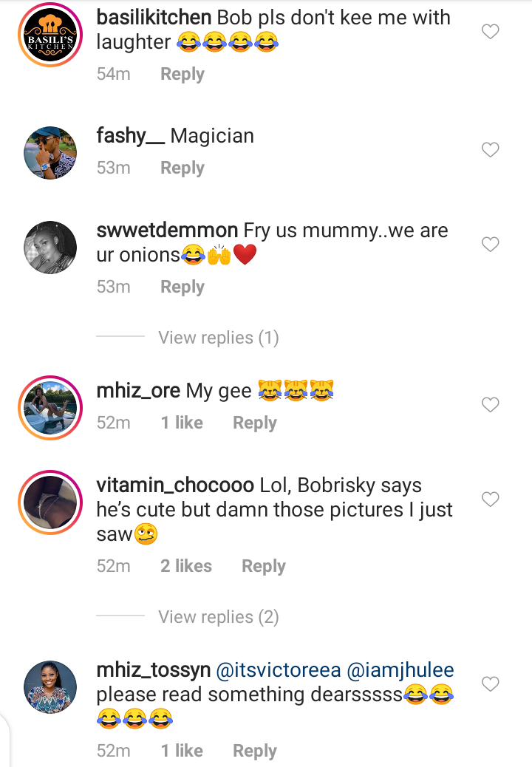Like swwetdemmon's onions comment
The height and width of the screenshot is (767, 532).
491,245
